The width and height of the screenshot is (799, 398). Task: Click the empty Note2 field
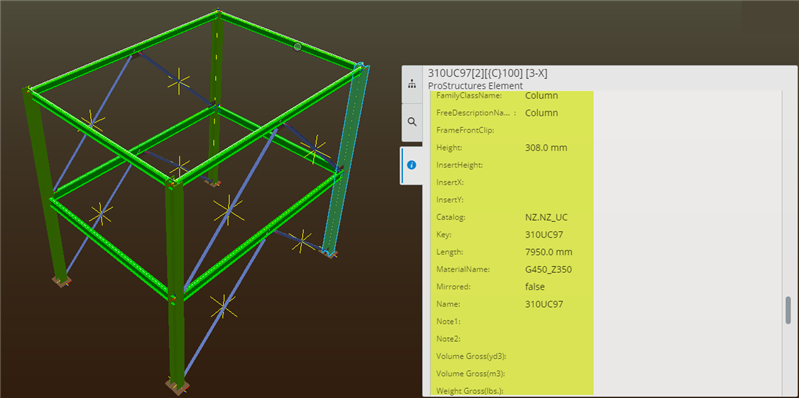558,339
